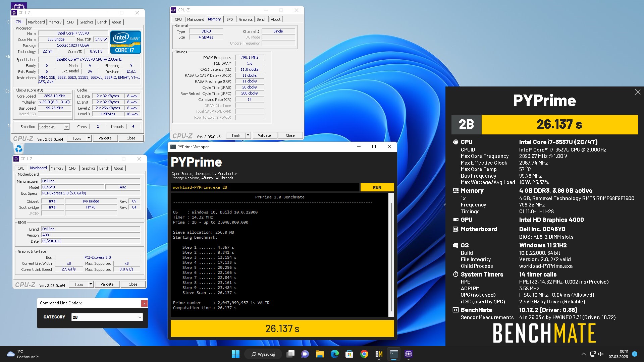644x362 pixels.
Task: Launch Google Chrome from the taskbar
Action: [364, 354]
